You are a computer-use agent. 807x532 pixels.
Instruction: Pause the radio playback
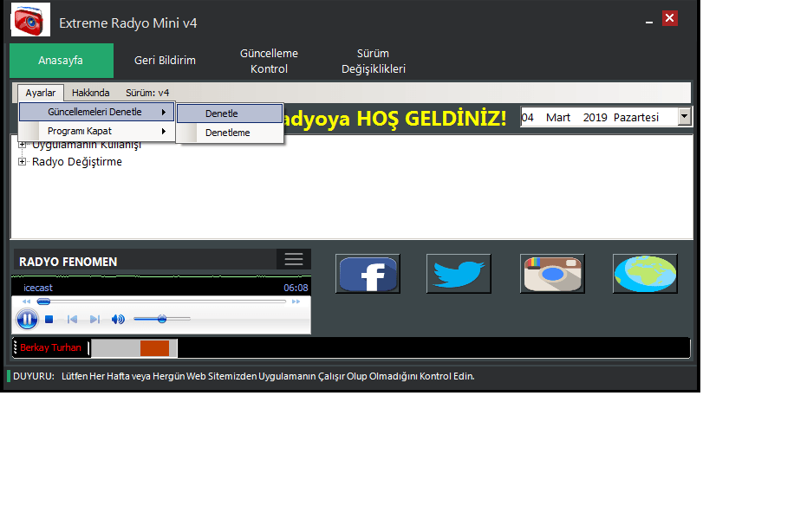[x=27, y=319]
